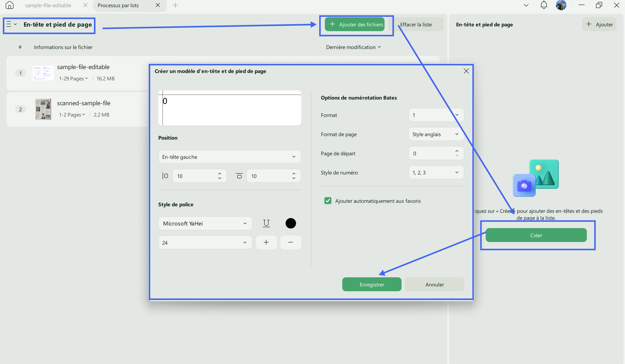Increase font size with plus button
Screen dimensions: 625x364
pos(266,242)
